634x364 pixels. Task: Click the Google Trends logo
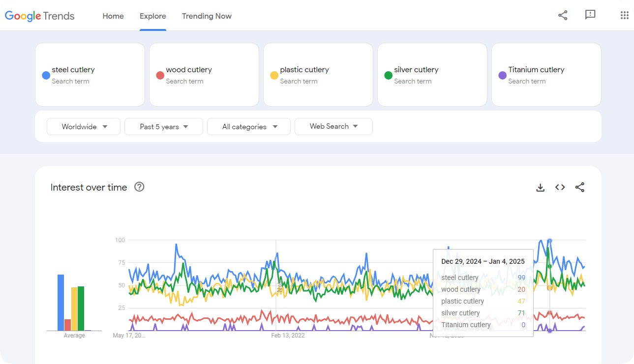[40, 16]
